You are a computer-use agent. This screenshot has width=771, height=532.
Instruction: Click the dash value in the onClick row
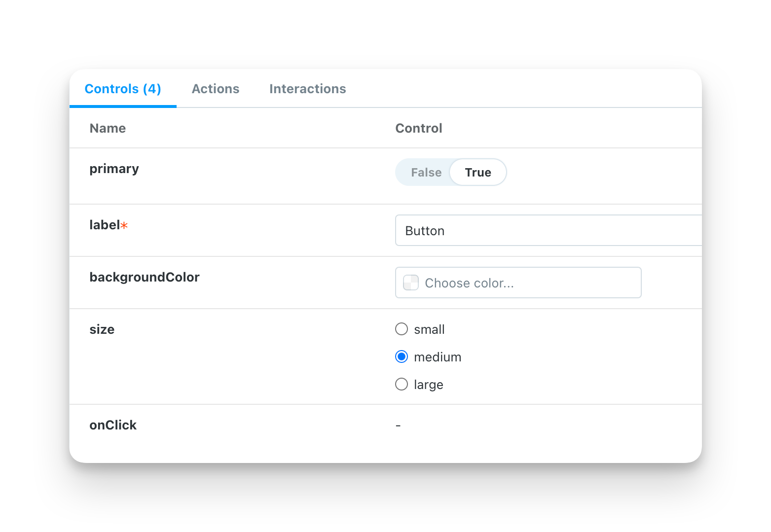[398, 425]
